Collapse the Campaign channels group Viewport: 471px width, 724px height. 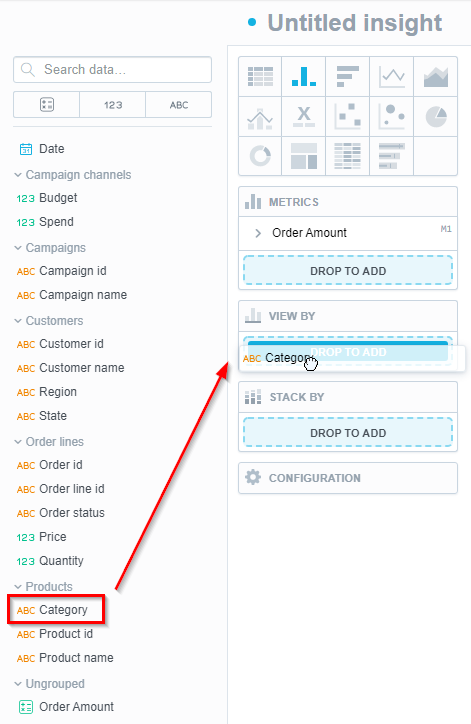pyautogui.click(x=72, y=175)
